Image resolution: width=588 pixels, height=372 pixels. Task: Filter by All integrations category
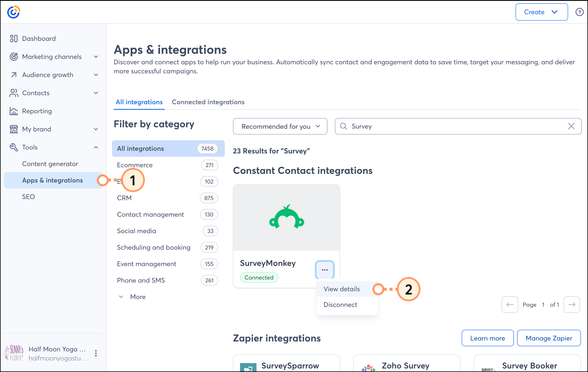[168, 149]
